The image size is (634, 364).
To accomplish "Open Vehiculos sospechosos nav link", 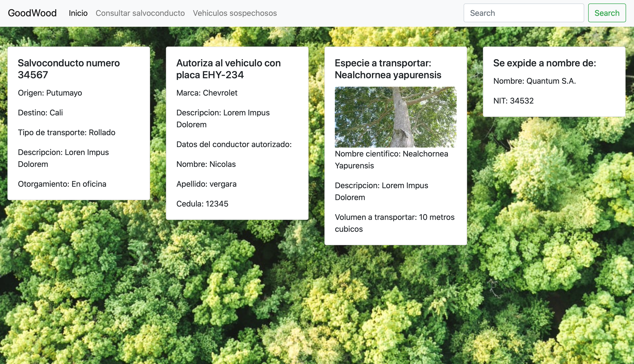I will click(x=235, y=13).
